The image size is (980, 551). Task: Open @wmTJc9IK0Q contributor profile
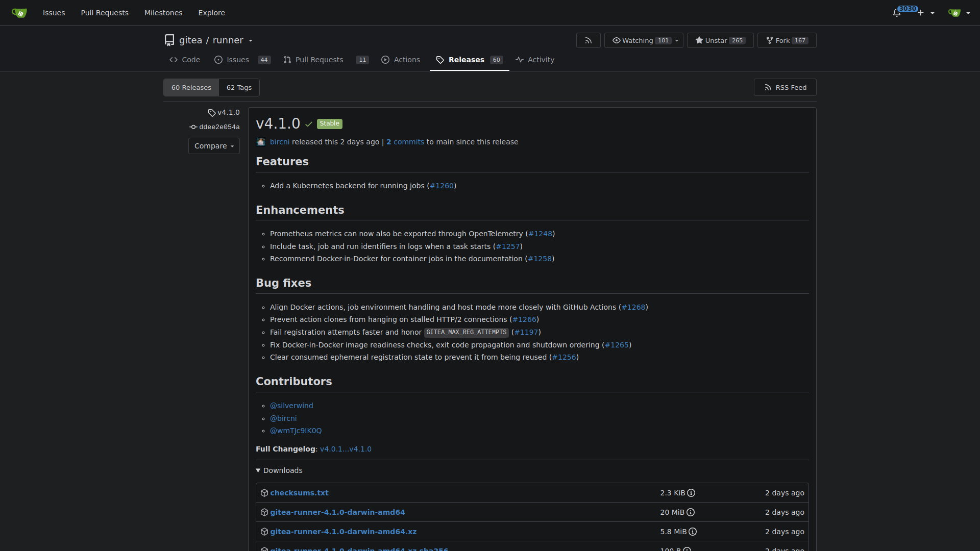296,431
